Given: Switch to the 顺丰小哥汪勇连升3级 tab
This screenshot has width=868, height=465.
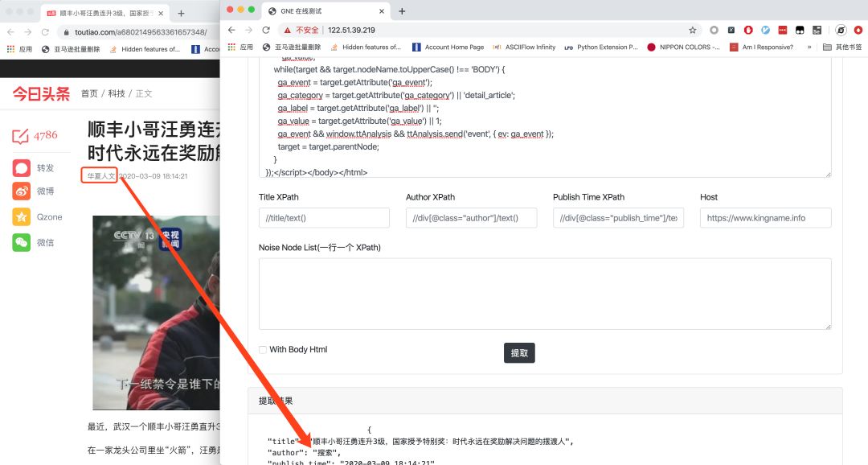Looking at the screenshot, I should click(x=105, y=14).
